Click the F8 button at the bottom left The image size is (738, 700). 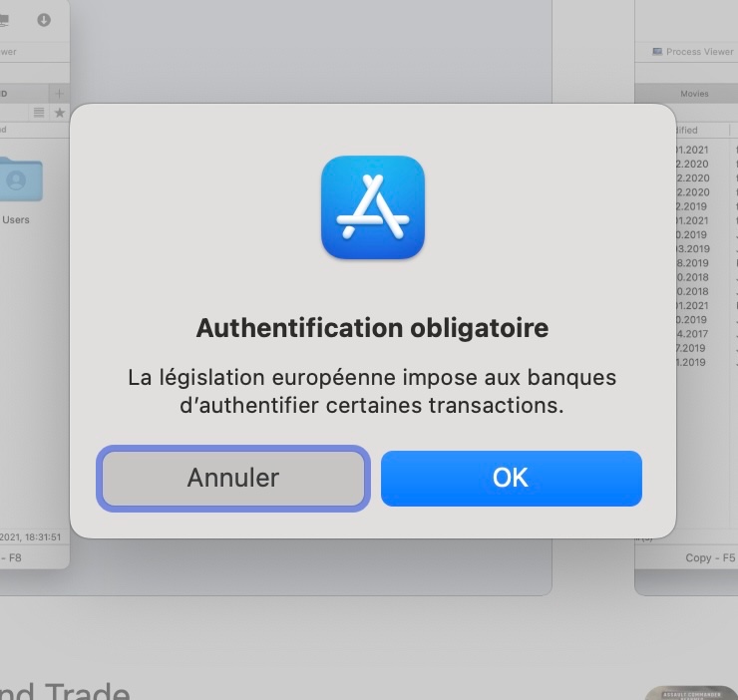(x=11, y=557)
